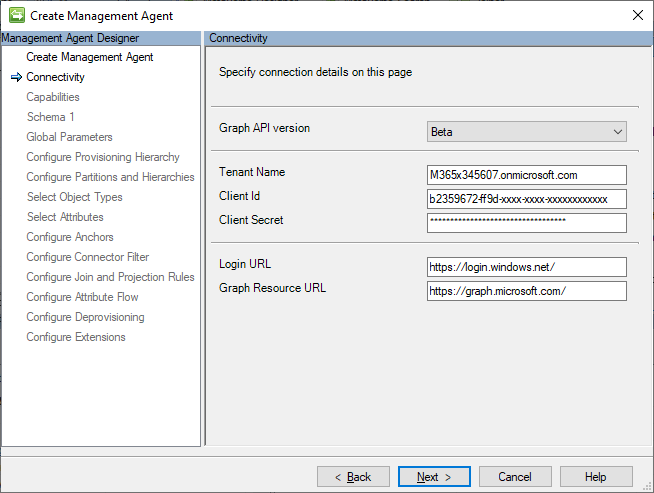Focus the Client Secret password field
Image resolution: width=654 pixels, height=493 pixels.
526,222
